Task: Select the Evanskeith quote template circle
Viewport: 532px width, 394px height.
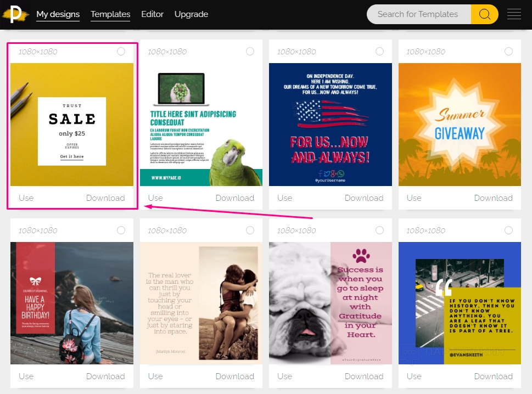Action: (x=508, y=230)
